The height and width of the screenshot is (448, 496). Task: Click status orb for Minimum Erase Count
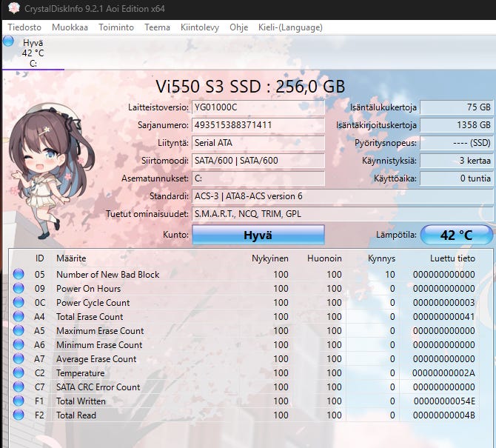click(x=19, y=344)
